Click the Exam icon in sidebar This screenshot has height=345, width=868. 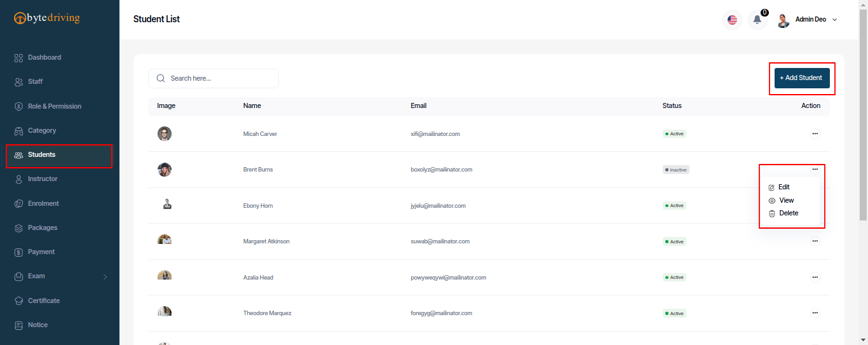coord(18,276)
